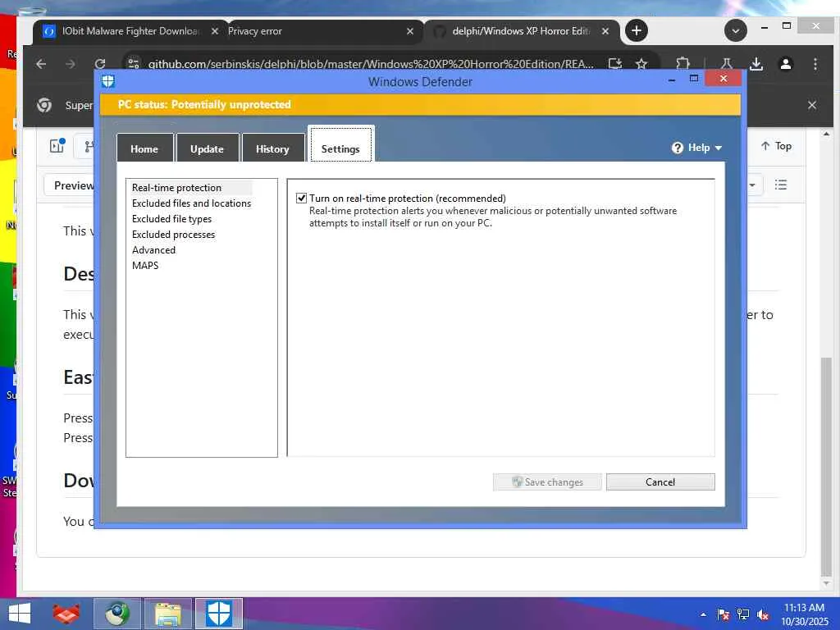Bookmark this page with the star icon
Image resolution: width=840 pixels, height=630 pixels.
click(x=641, y=64)
